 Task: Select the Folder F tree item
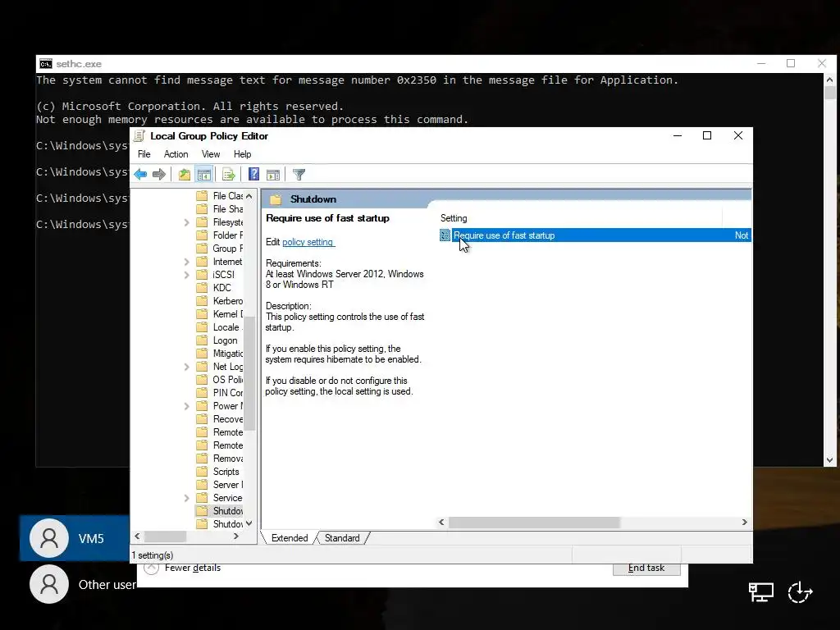click(x=228, y=235)
